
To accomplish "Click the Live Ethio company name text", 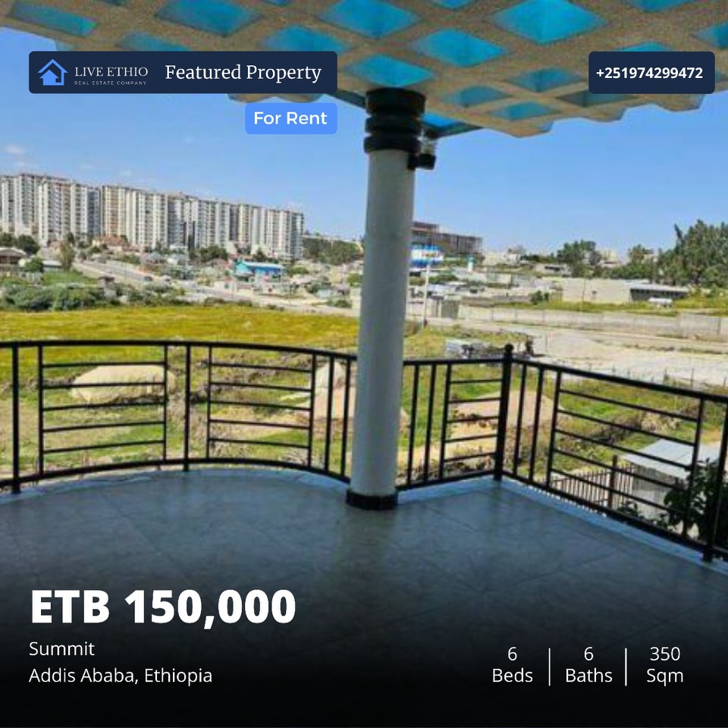I will click(x=111, y=71).
